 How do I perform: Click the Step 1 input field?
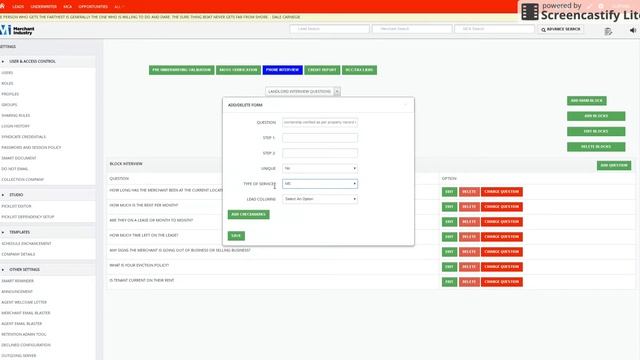point(320,138)
